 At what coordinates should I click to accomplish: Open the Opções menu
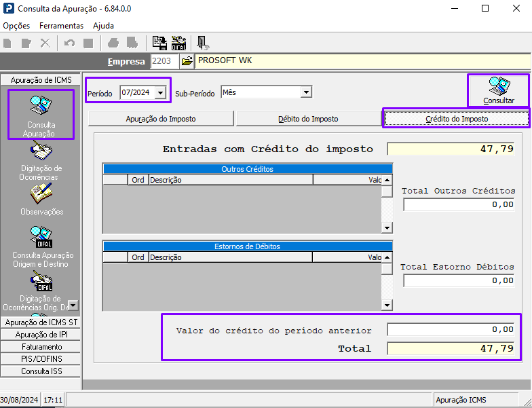16,26
